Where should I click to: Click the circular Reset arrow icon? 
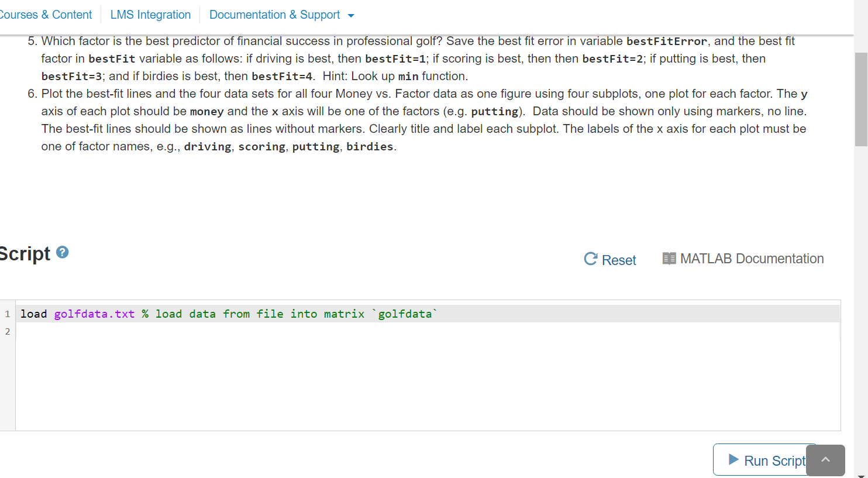(x=590, y=259)
